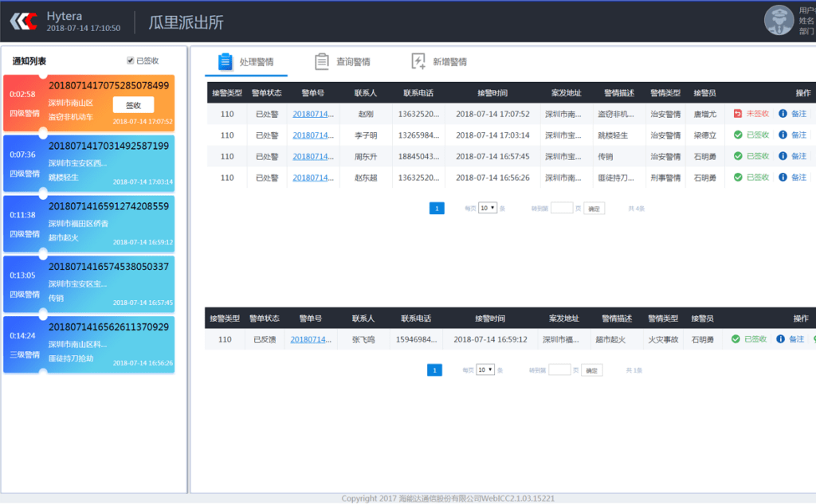Click the 处理警情 clipboard icon
816x504 pixels.
pyautogui.click(x=225, y=61)
